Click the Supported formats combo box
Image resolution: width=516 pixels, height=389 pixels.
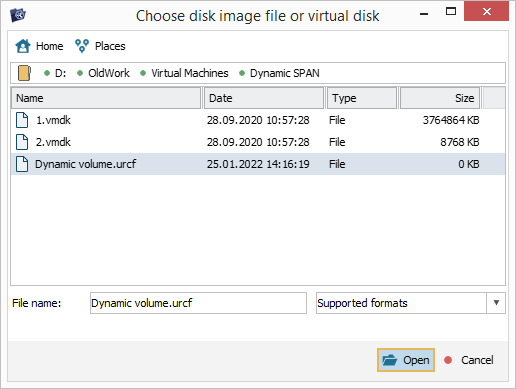coord(411,303)
